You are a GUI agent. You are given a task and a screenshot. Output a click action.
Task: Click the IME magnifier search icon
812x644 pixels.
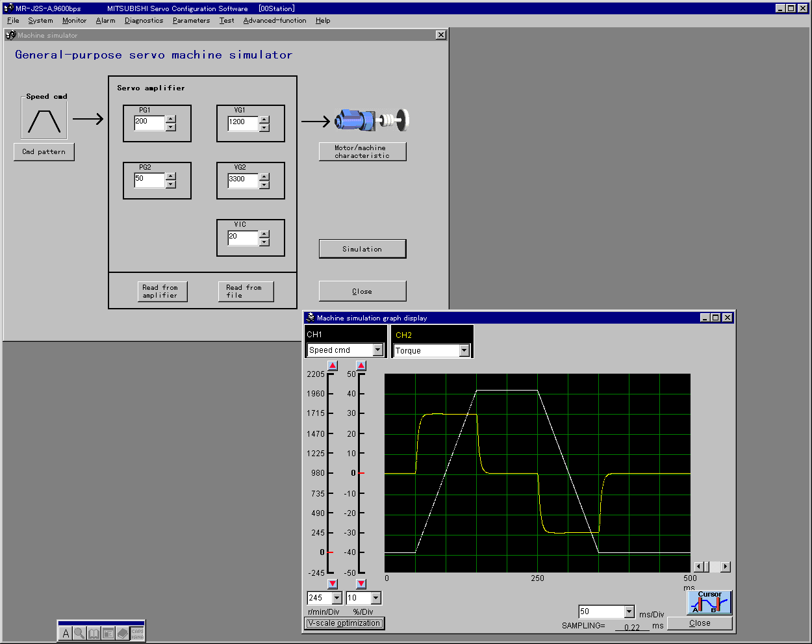pos(79,633)
